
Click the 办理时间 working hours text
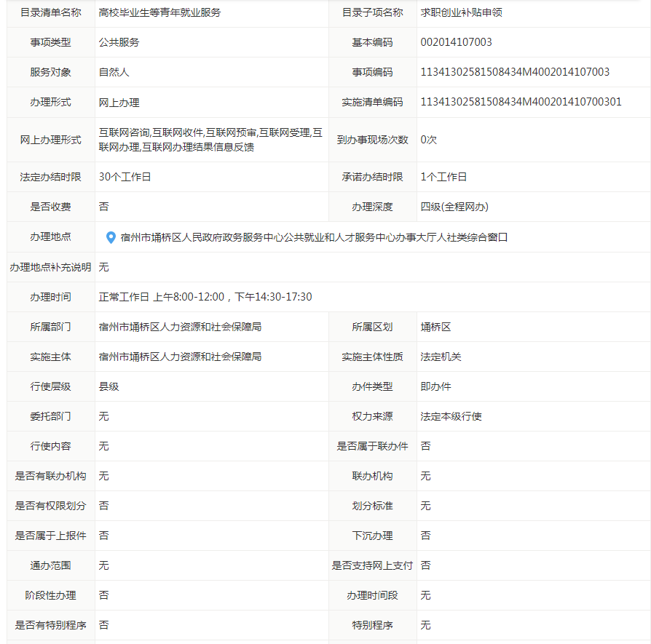click(205, 297)
